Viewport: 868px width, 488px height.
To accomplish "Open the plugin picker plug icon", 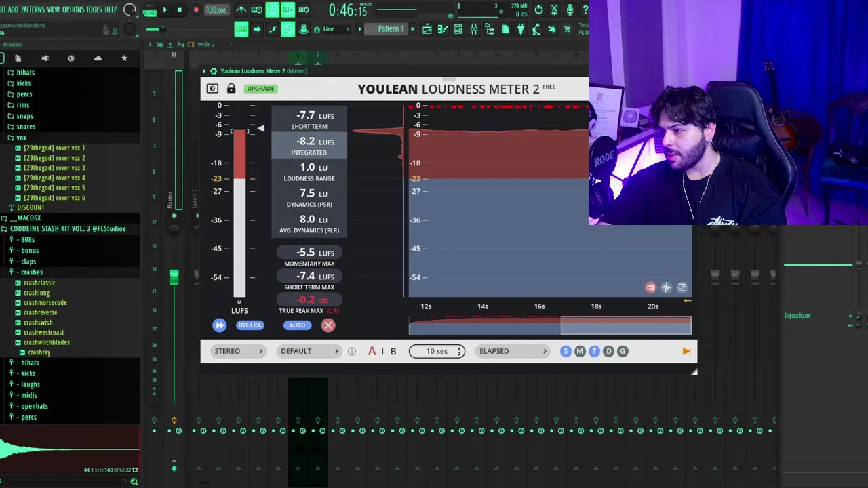I will pyautogui.click(x=520, y=28).
